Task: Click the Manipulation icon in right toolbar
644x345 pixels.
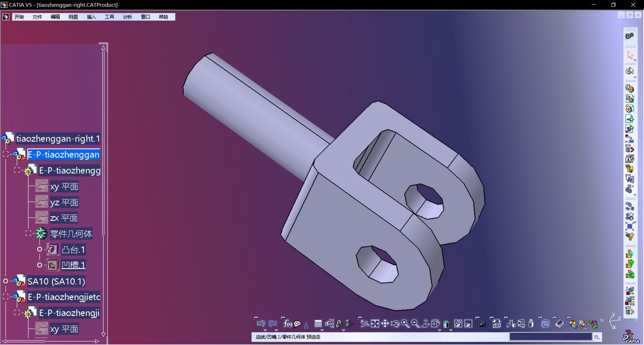Action: [630, 207]
